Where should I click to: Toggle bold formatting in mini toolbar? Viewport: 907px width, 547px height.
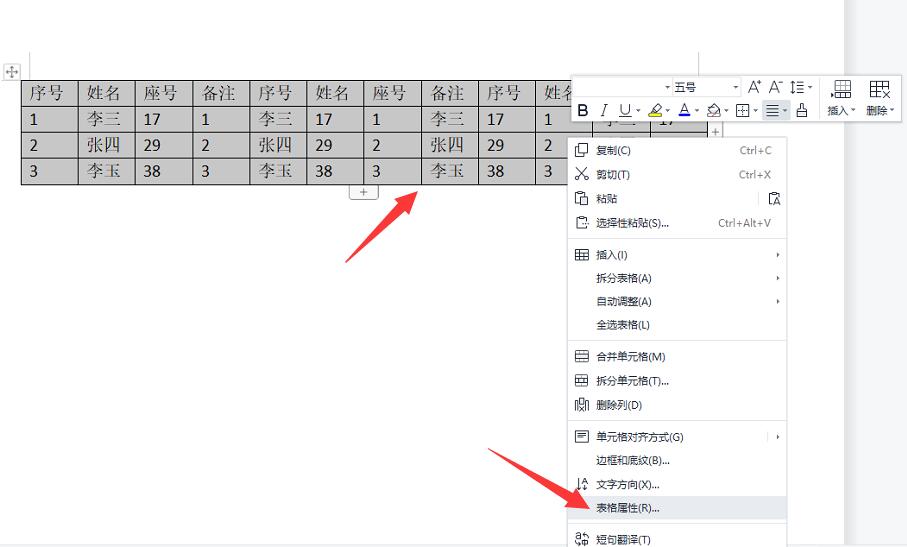pos(583,110)
